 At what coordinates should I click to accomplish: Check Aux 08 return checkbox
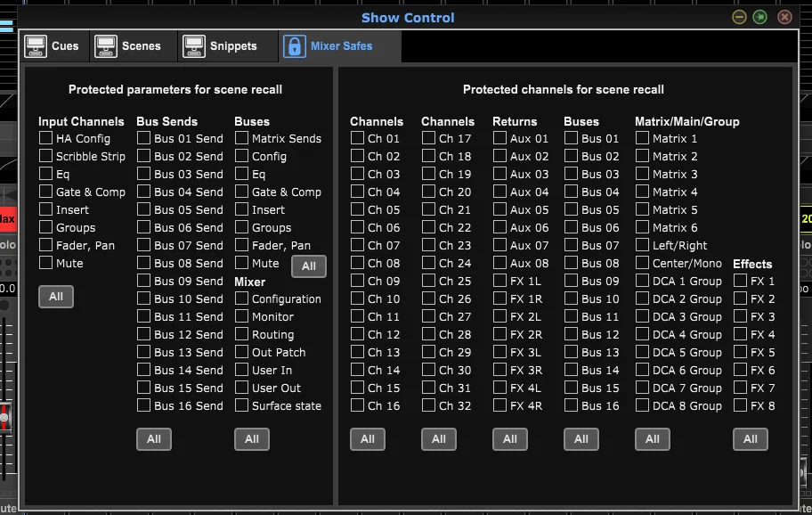[499, 263]
